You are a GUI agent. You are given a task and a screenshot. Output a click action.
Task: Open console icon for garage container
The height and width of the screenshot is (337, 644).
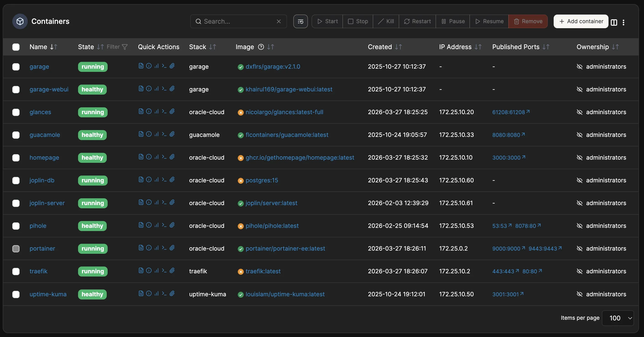(164, 66)
